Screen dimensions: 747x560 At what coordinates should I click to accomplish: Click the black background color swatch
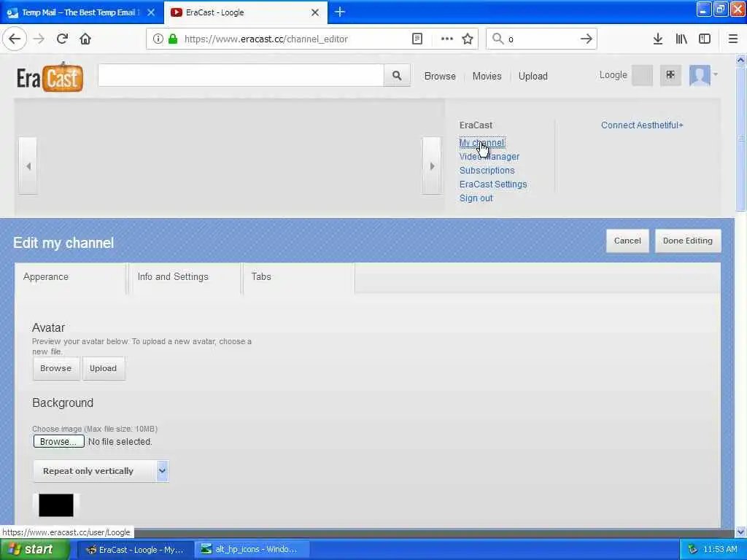[55, 505]
